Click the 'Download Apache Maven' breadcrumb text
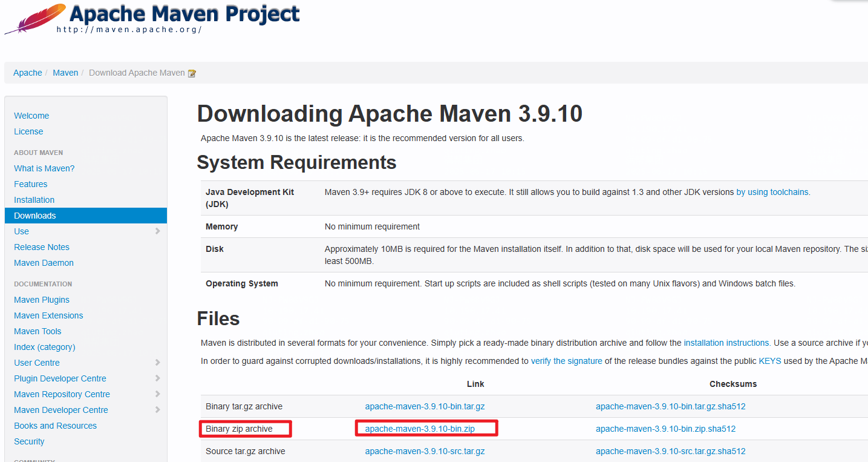 pos(137,73)
